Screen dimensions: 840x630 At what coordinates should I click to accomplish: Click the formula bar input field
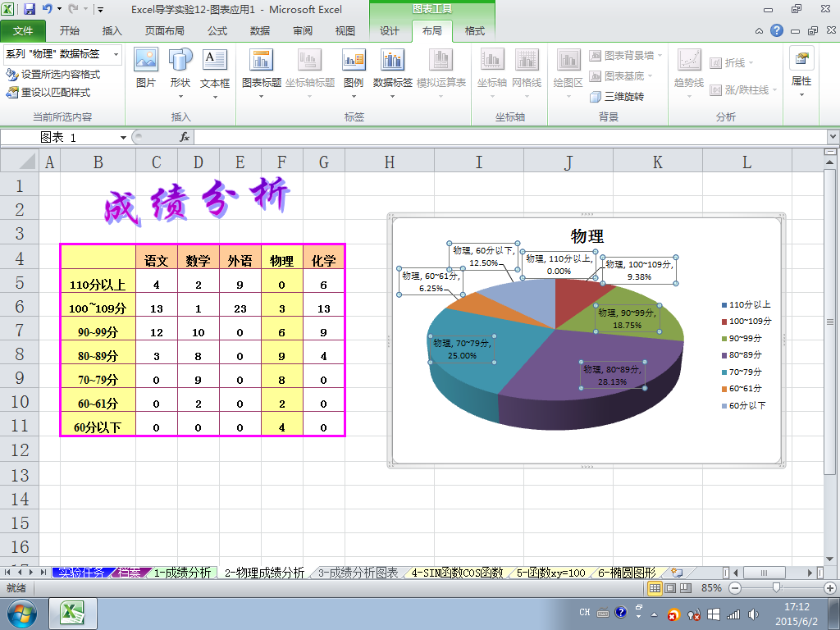[510, 137]
